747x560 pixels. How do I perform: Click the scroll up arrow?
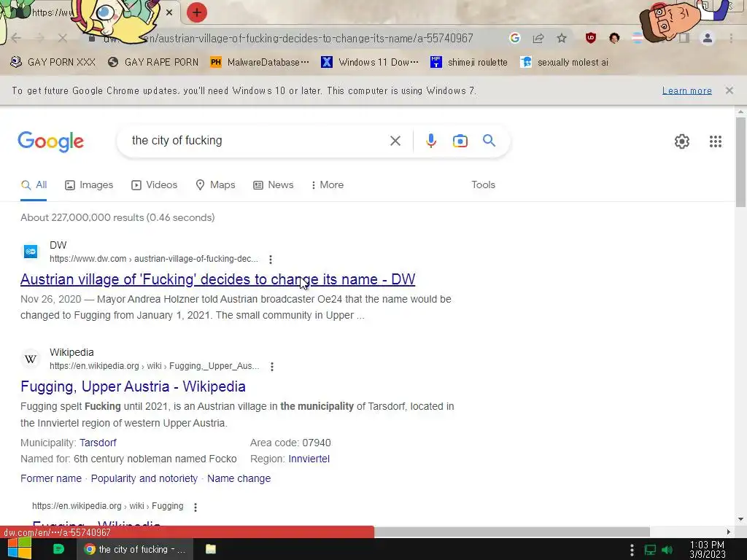tap(740, 112)
